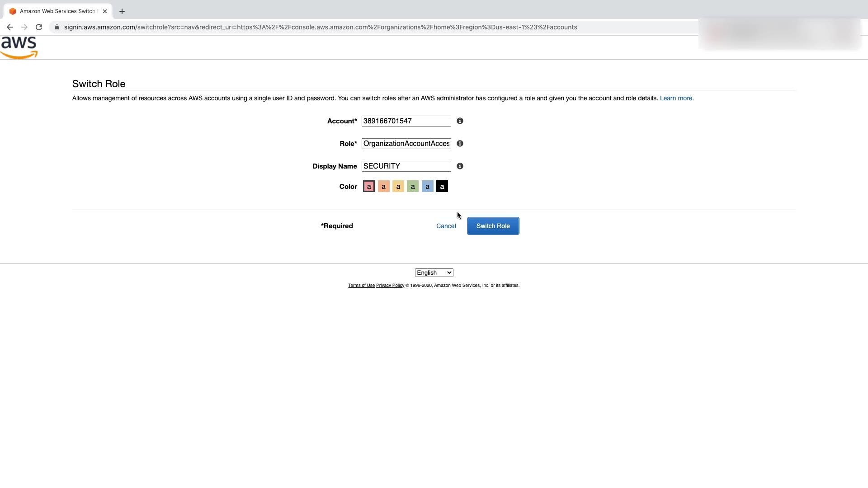Click the Cancel link

(446, 226)
